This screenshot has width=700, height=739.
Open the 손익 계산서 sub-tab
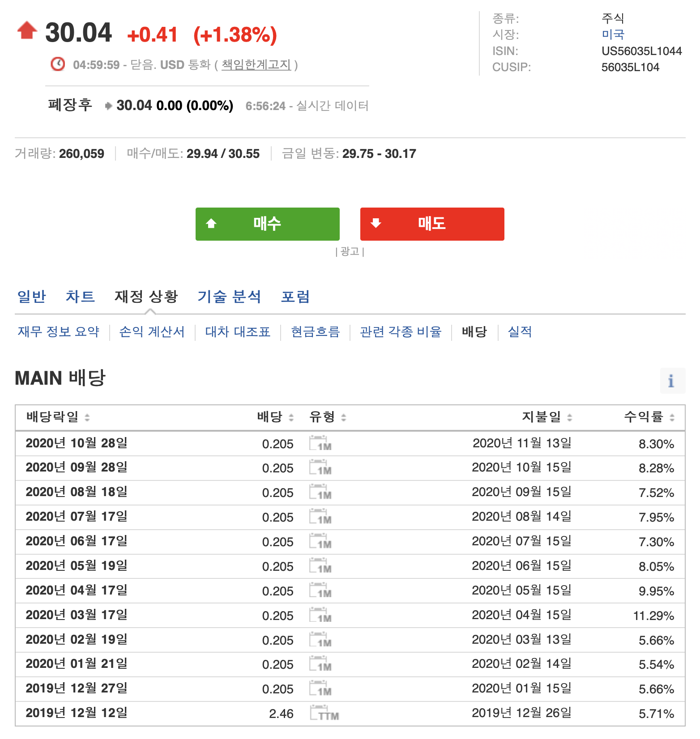(152, 331)
